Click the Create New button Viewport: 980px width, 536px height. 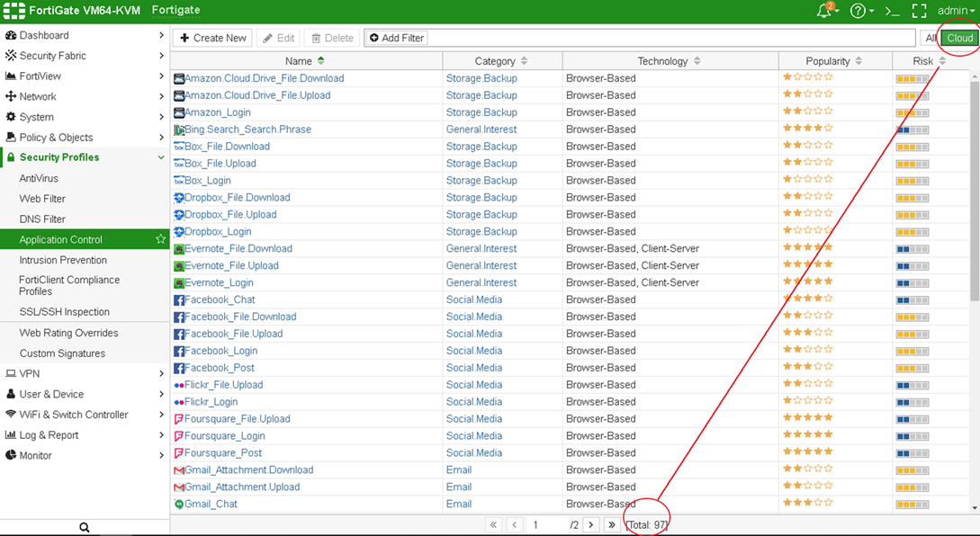[x=212, y=38]
